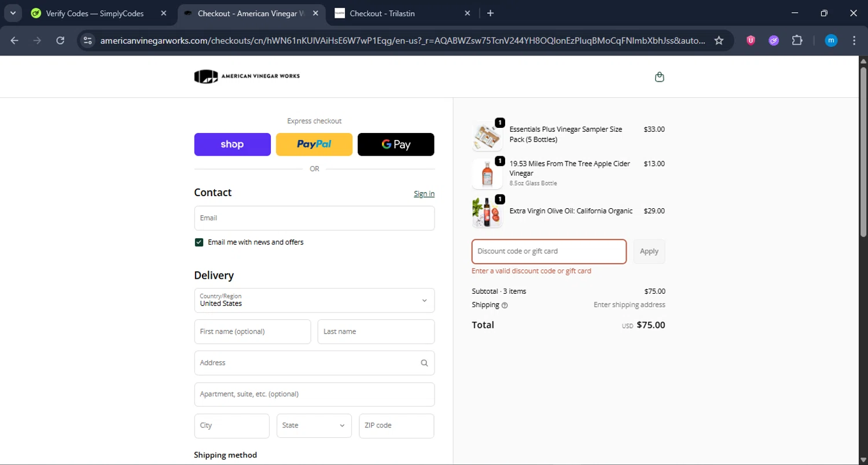Image resolution: width=868 pixels, height=465 pixels.
Task: Click the First name (optional) field
Action: click(252, 332)
